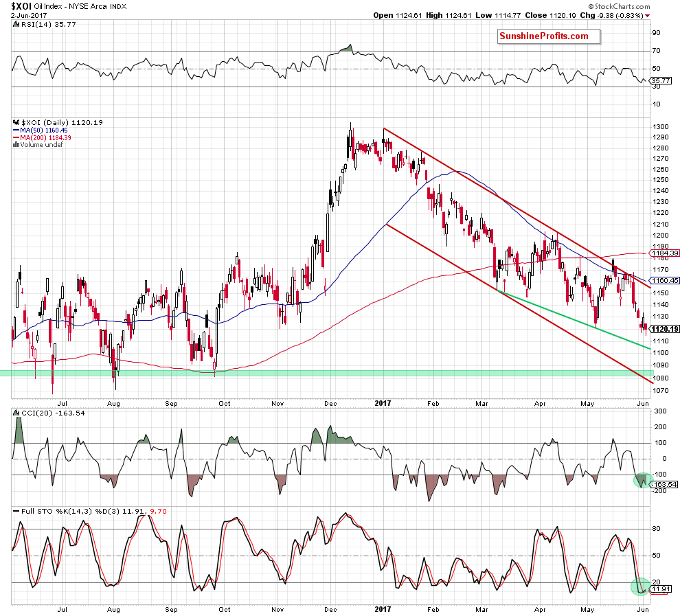Click the 1200 price axis label
Image resolution: width=680 pixels, height=616 pixels.
click(660, 236)
